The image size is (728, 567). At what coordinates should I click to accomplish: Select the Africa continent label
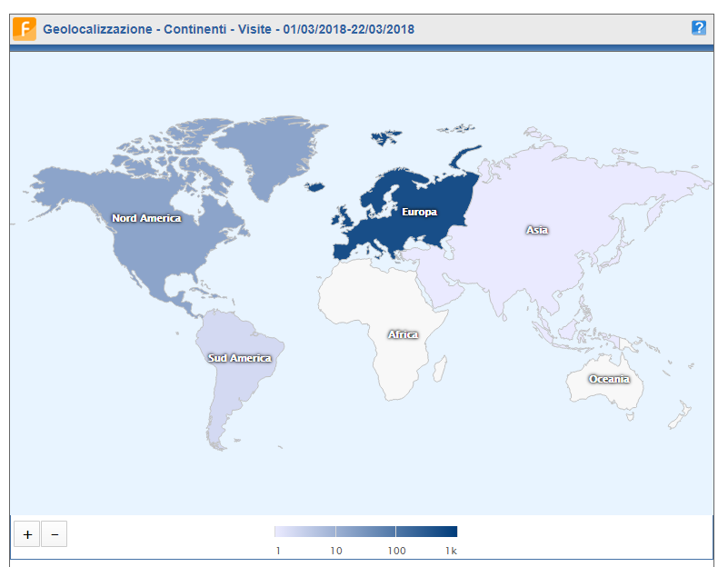404,334
